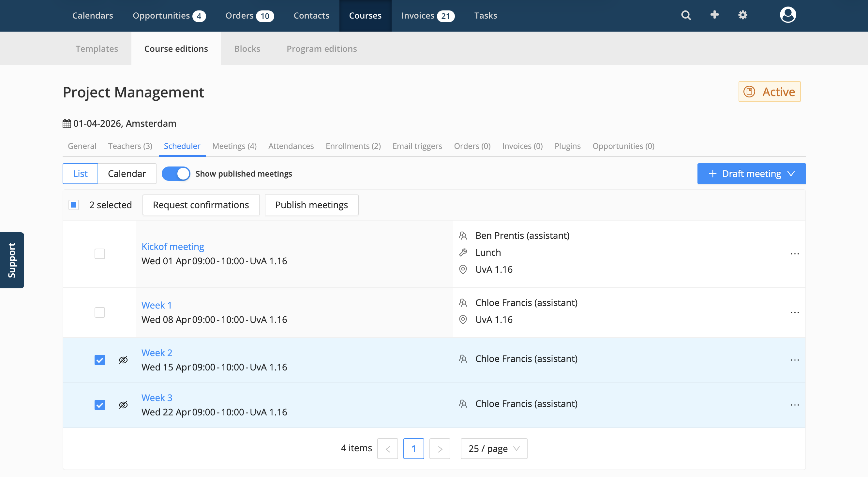
Task: Open Contacts in top navigation
Action: [x=311, y=16]
